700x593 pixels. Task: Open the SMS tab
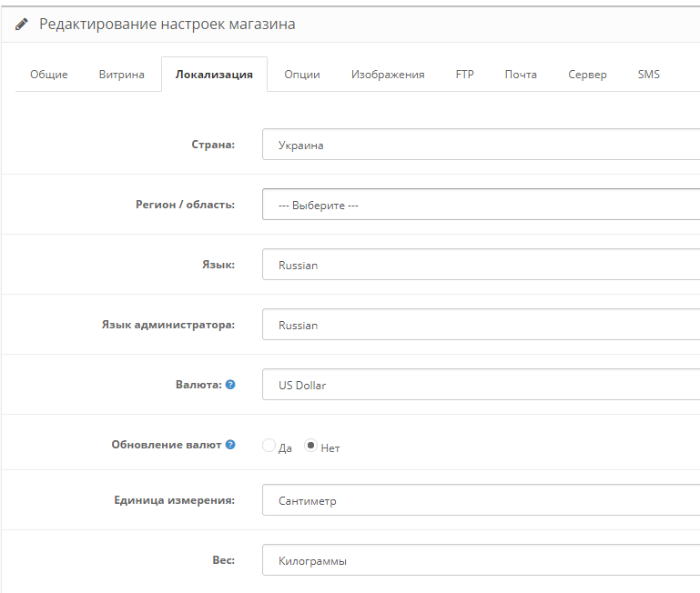649,75
